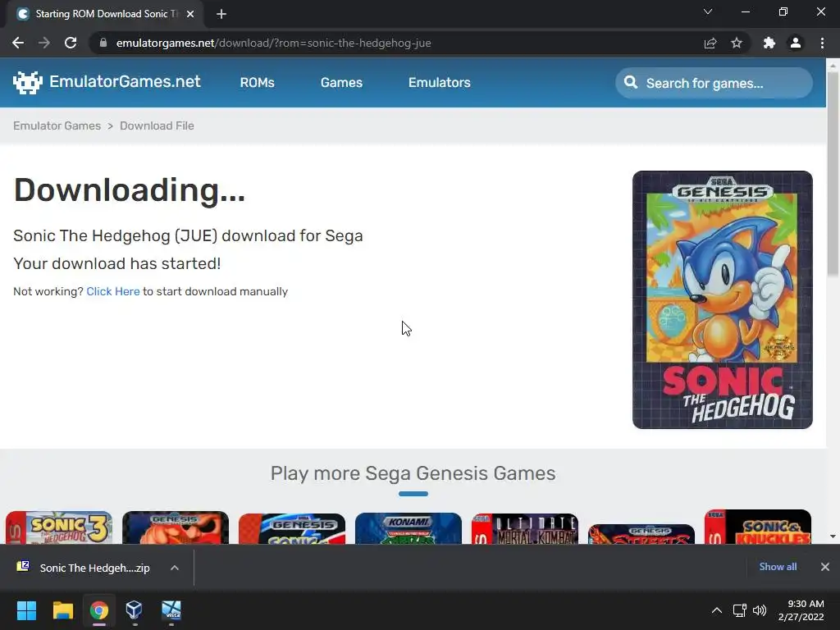Open the Extensions puzzle icon
Screen dimensions: 840x630
point(769,43)
